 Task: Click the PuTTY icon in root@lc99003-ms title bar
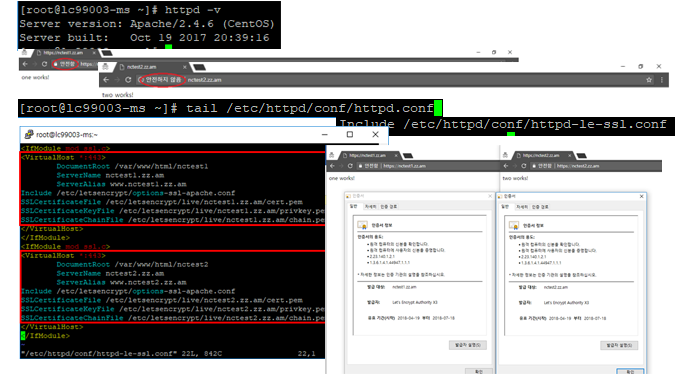click(x=29, y=134)
